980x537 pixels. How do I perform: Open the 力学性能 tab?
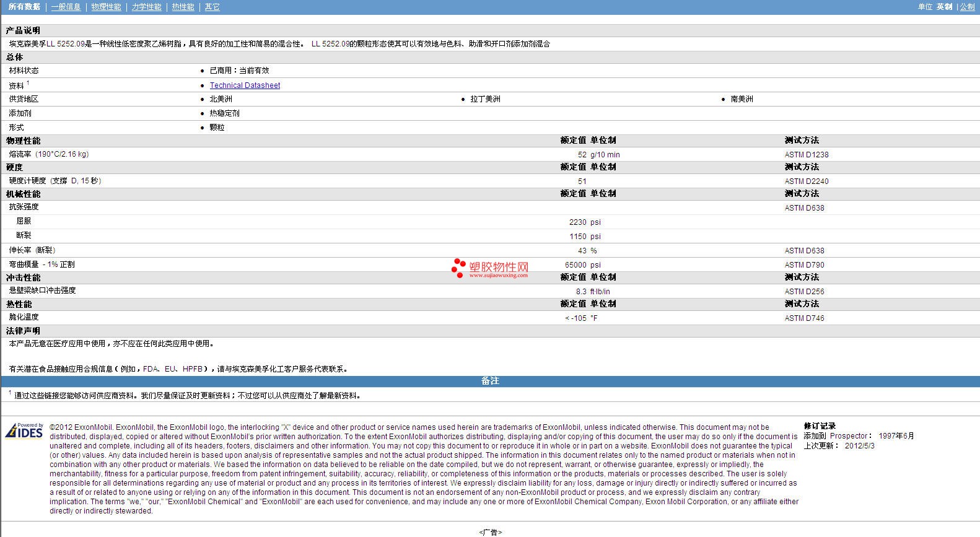(x=146, y=7)
